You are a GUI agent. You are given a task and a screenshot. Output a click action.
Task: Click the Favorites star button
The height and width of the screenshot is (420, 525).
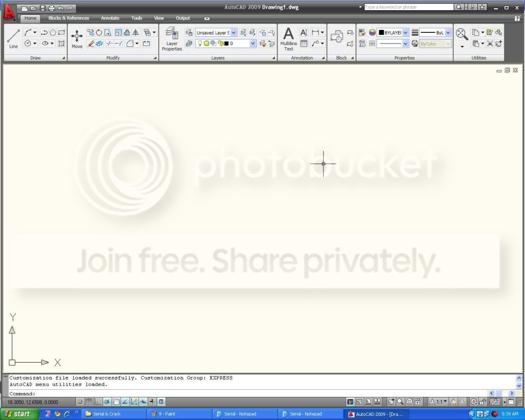(x=482, y=7)
